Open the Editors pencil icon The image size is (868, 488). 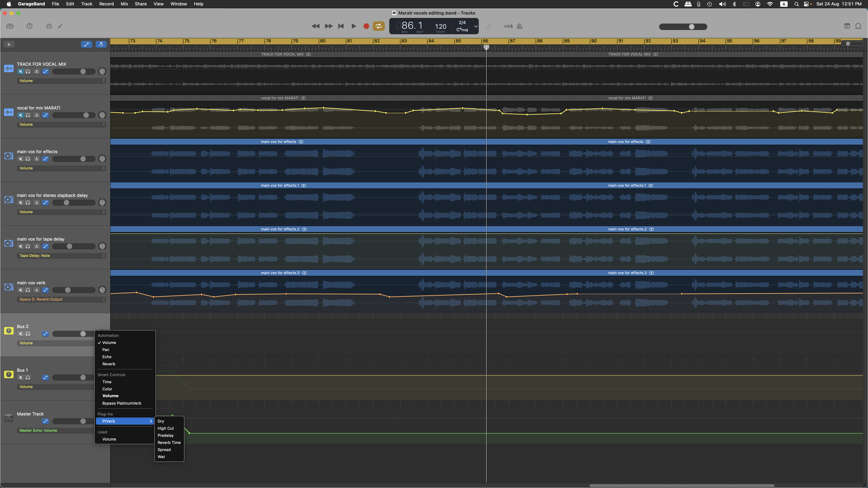click(60, 26)
